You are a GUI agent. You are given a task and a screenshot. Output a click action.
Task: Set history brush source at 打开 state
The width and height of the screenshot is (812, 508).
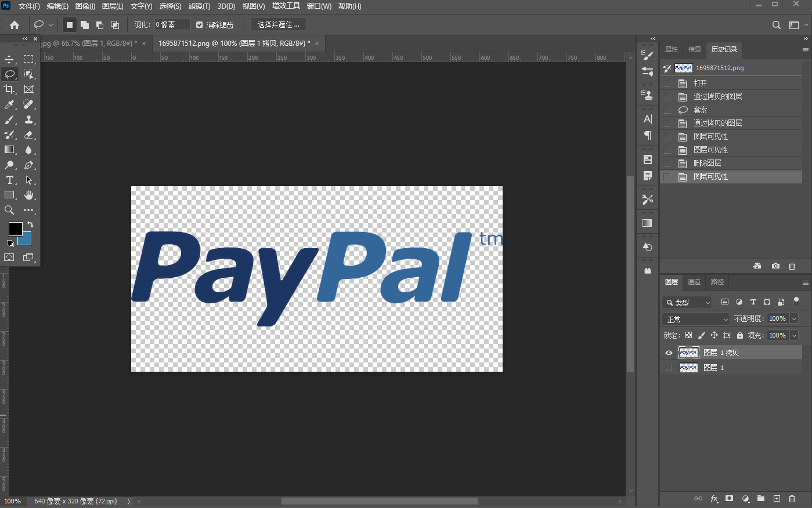(x=667, y=84)
